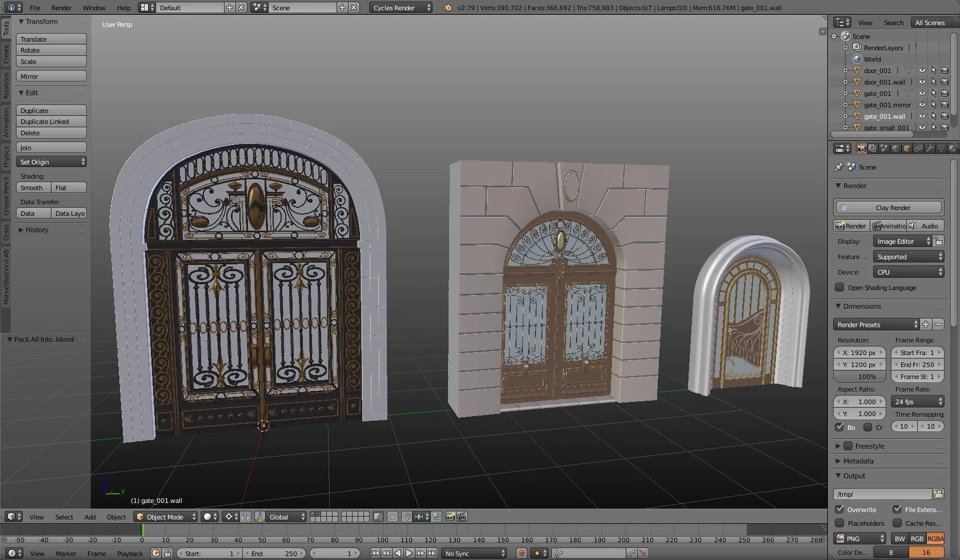Image resolution: width=960 pixels, height=560 pixels.
Task: Activate Smooth shading
Action: 32,187
